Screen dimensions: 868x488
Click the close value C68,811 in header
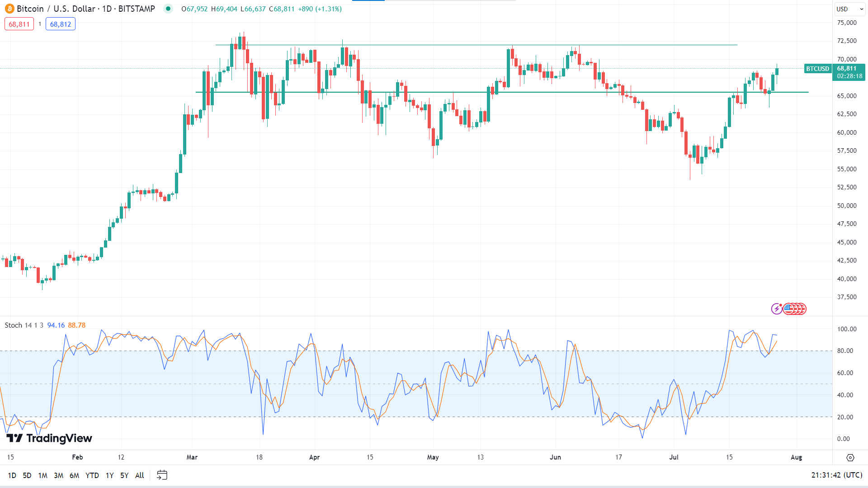(x=282, y=9)
